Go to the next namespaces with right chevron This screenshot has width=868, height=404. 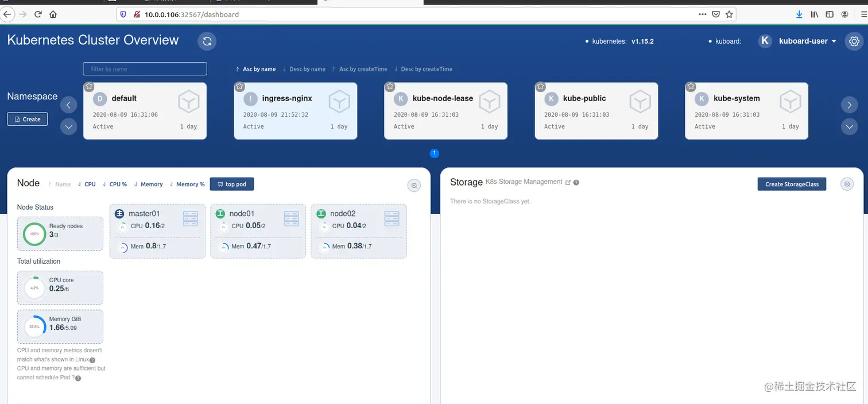click(x=849, y=105)
